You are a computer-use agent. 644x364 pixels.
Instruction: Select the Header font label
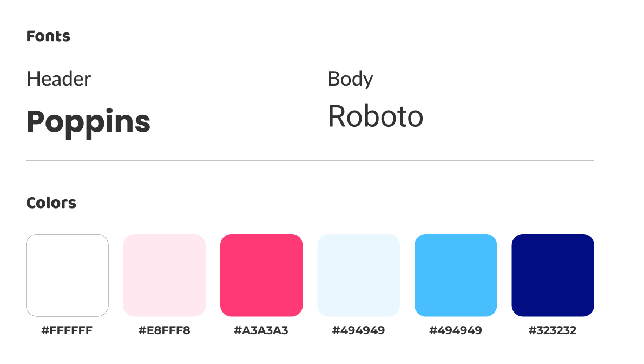pos(58,79)
